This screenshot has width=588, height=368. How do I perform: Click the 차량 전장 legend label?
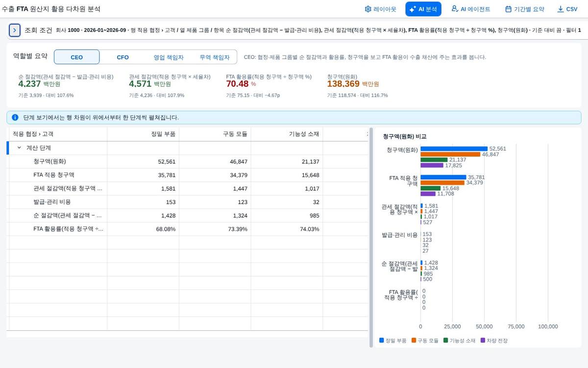497,341
